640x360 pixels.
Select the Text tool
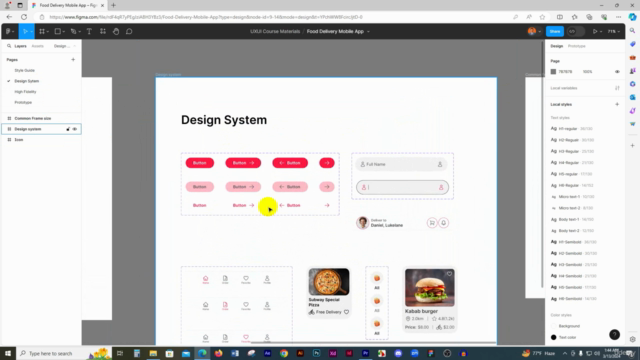(x=89, y=31)
